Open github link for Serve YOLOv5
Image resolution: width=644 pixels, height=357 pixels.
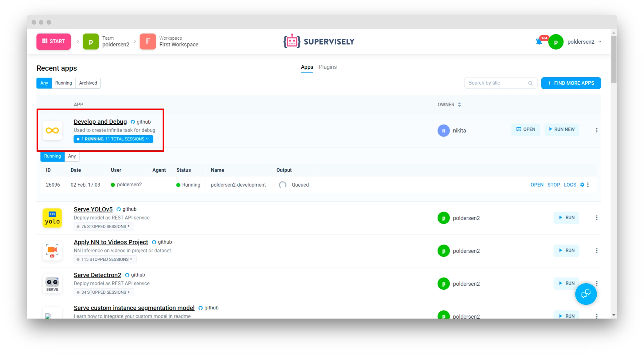click(x=126, y=209)
